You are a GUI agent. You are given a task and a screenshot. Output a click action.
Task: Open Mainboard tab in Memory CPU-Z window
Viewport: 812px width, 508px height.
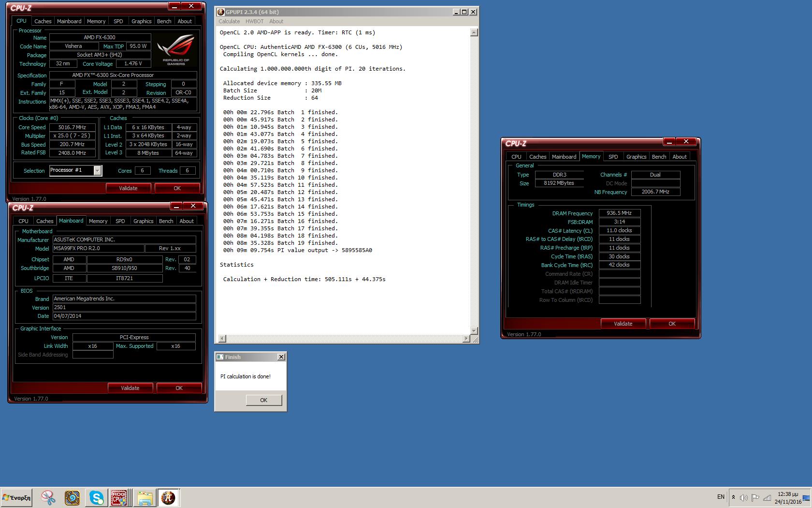pos(564,157)
